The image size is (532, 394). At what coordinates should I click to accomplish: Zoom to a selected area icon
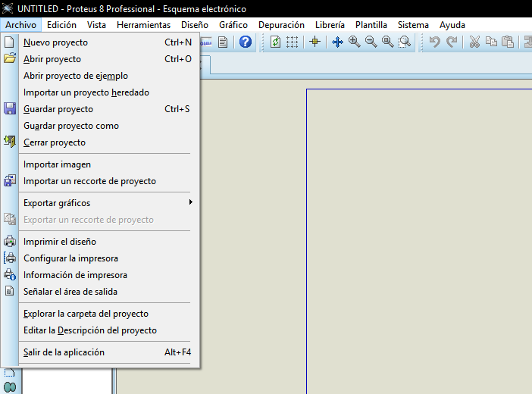click(405, 42)
